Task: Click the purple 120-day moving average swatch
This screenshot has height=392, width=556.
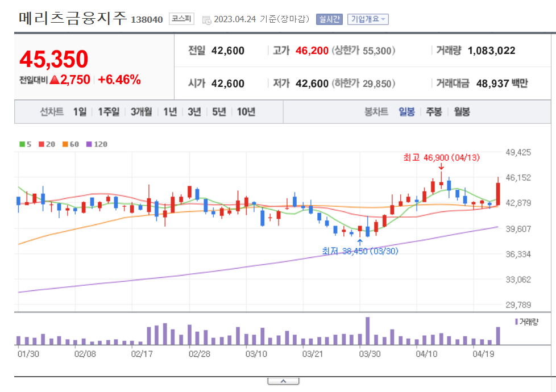Action: 89,144
